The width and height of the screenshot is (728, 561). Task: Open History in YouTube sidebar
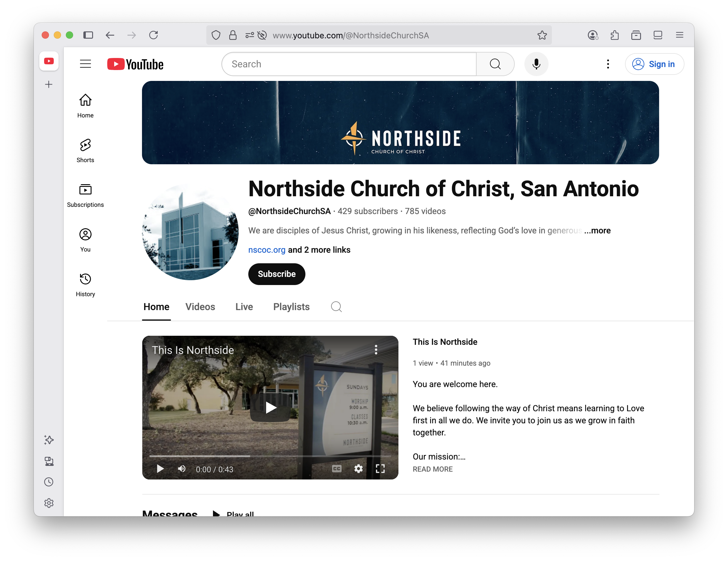coord(85,285)
